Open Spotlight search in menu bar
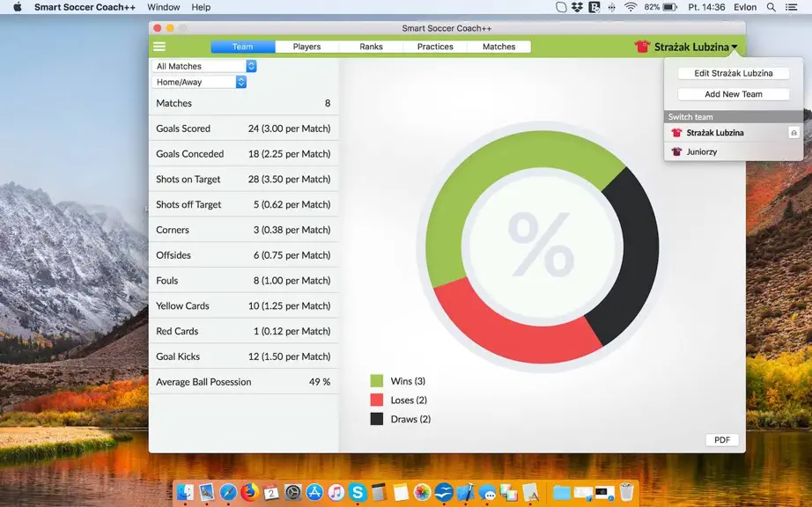The image size is (812, 507). pyautogui.click(x=771, y=7)
